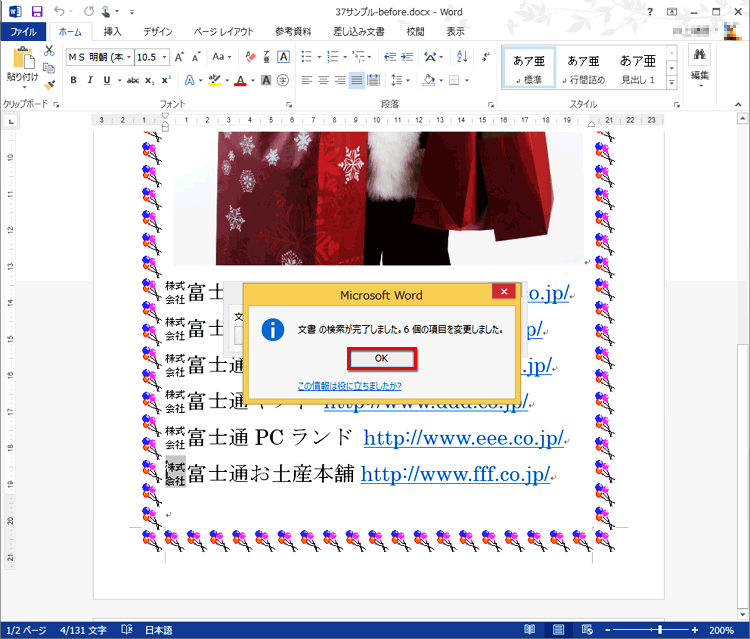Screen dimensions: 750x639
Task: Switch to the デザイン tab
Action: click(x=158, y=32)
